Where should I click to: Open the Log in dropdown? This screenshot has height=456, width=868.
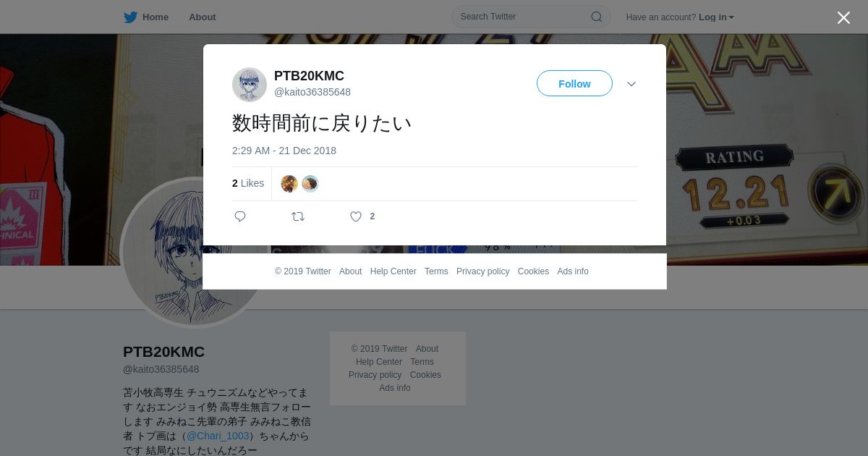pos(716,17)
